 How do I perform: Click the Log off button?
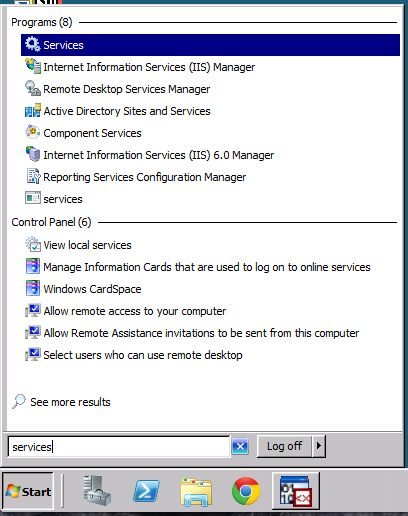pyautogui.click(x=284, y=446)
